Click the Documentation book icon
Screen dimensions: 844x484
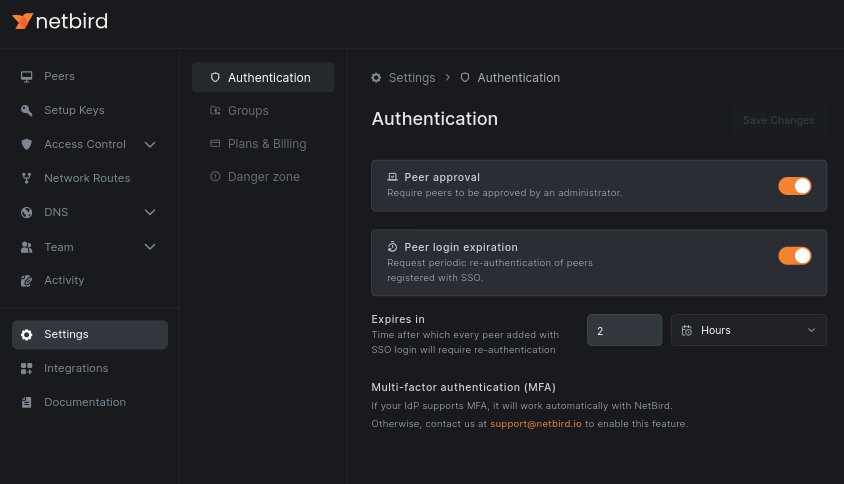tap(26, 403)
